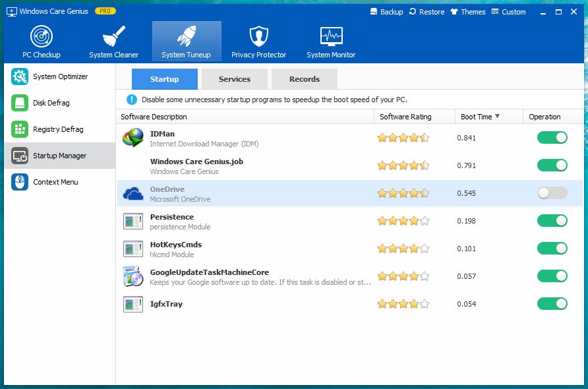Switch to the Services tab
Image resolution: width=588 pixels, height=389 pixels.
235,78
